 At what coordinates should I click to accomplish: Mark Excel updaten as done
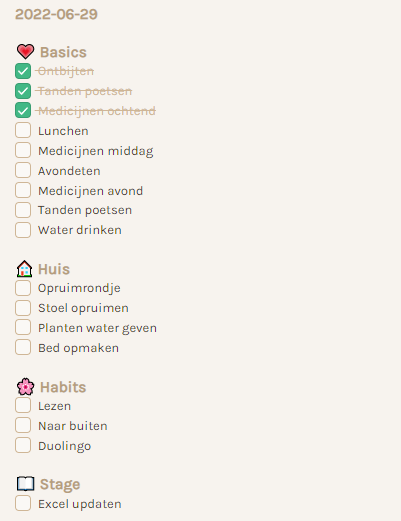click(x=23, y=503)
